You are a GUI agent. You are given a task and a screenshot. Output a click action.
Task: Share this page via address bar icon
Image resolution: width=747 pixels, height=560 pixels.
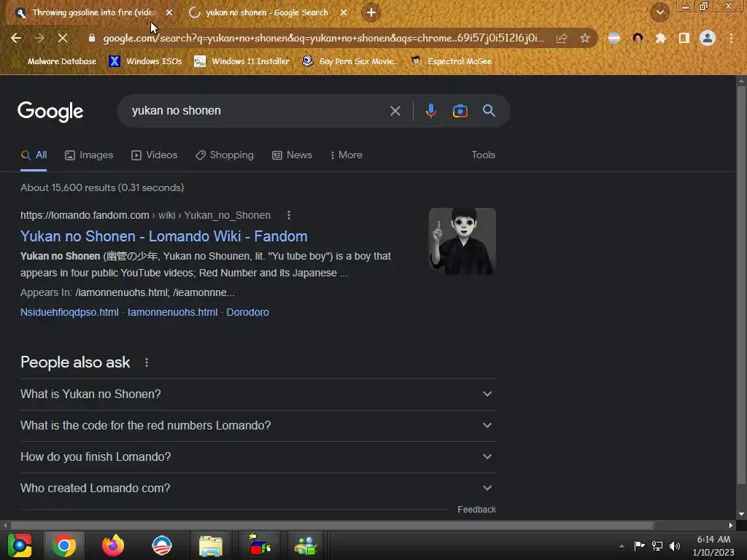coord(562,39)
